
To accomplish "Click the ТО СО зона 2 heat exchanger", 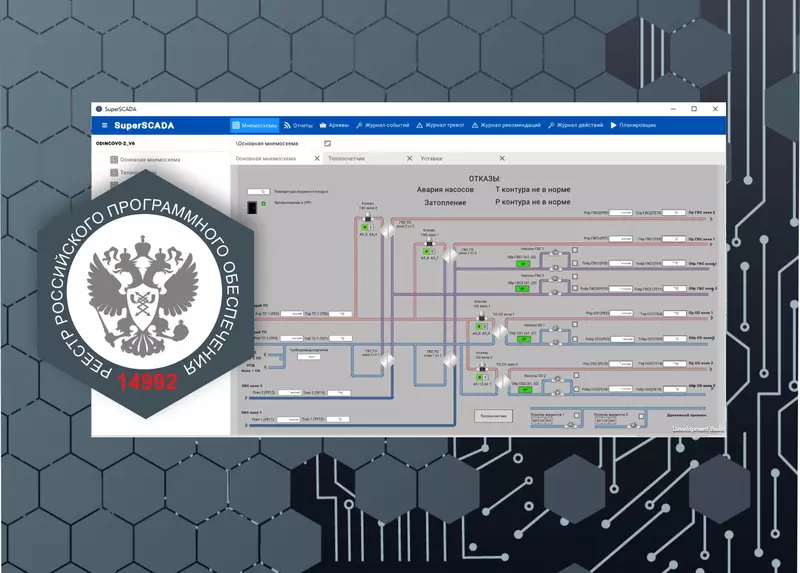I will [x=503, y=381].
